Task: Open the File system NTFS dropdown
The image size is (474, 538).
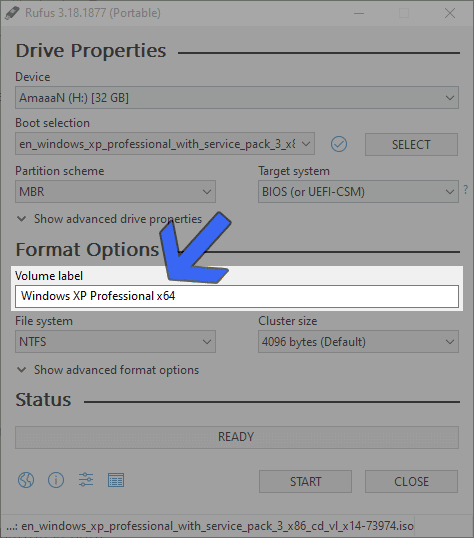Action: pyautogui.click(x=115, y=342)
